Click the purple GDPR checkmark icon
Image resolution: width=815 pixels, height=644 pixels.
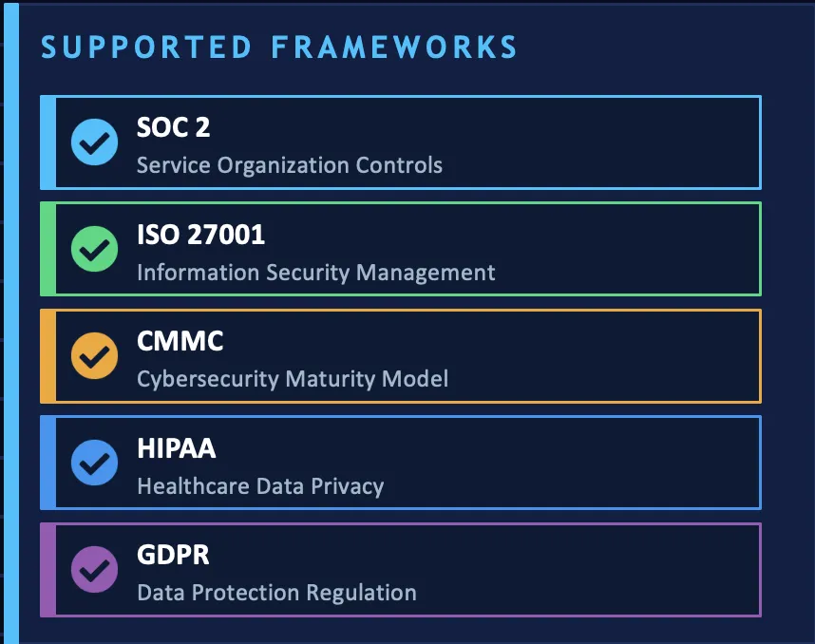click(95, 570)
